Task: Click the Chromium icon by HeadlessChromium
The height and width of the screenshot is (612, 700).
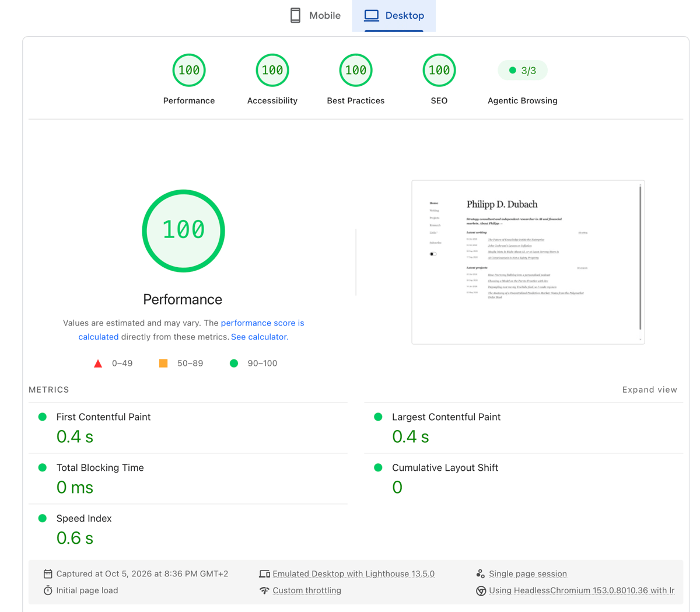Action: pos(481,591)
